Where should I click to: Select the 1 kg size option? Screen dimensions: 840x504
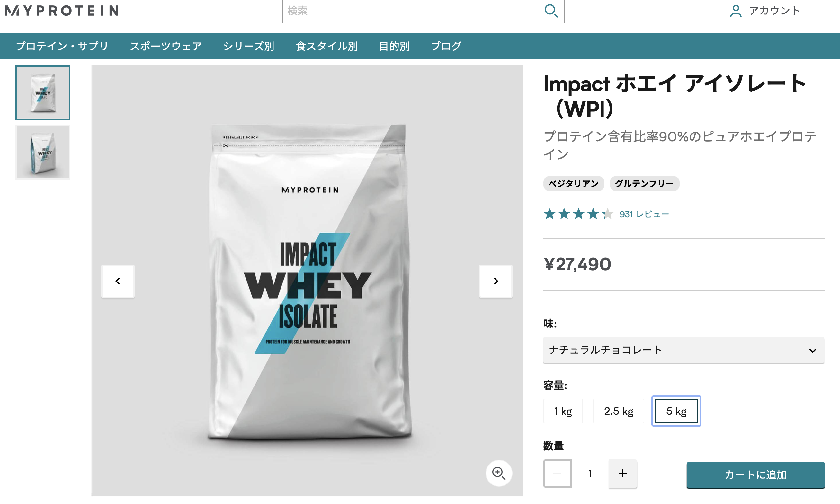point(563,411)
